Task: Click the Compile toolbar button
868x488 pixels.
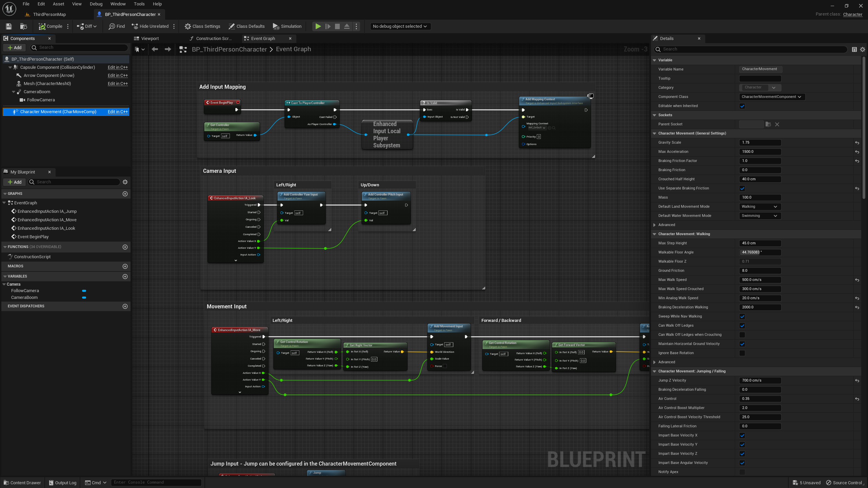Action: click(51, 26)
